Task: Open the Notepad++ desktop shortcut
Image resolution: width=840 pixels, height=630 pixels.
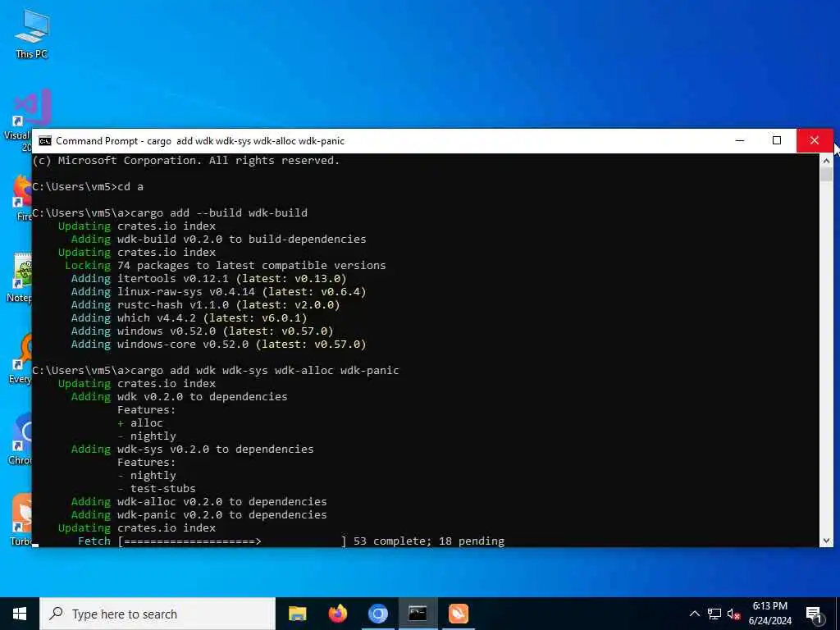Action: pyautogui.click(x=21, y=277)
